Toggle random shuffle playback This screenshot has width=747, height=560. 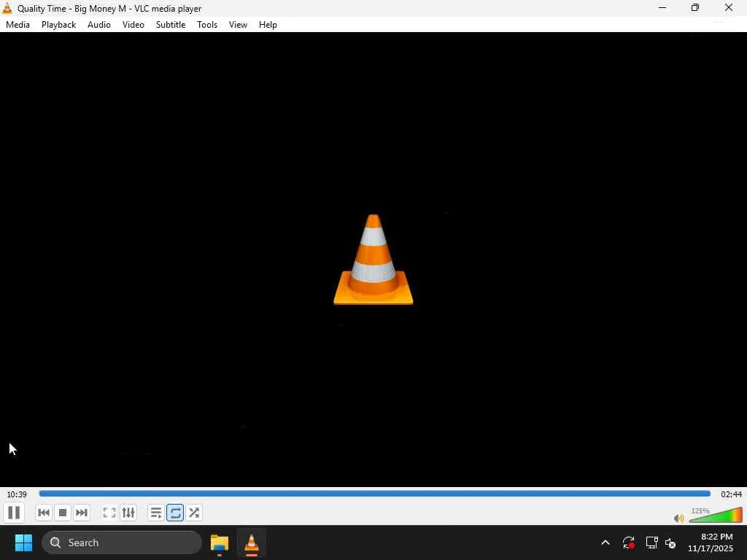tap(194, 513)
